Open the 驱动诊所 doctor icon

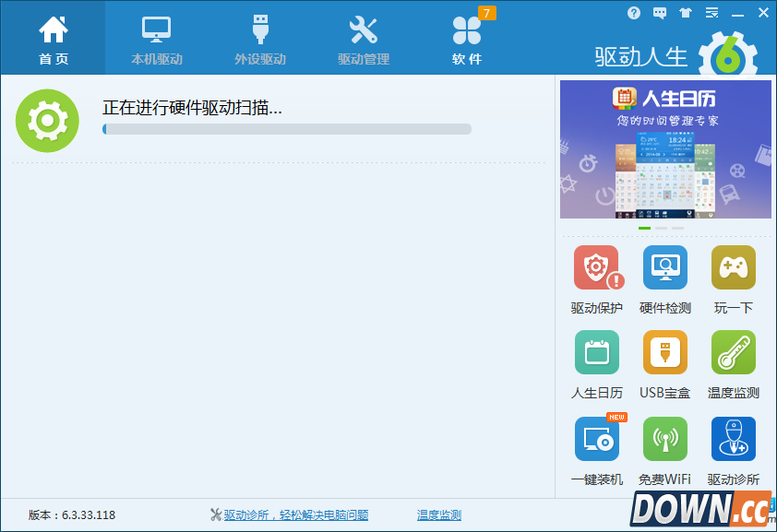click(x=733, y=439)
